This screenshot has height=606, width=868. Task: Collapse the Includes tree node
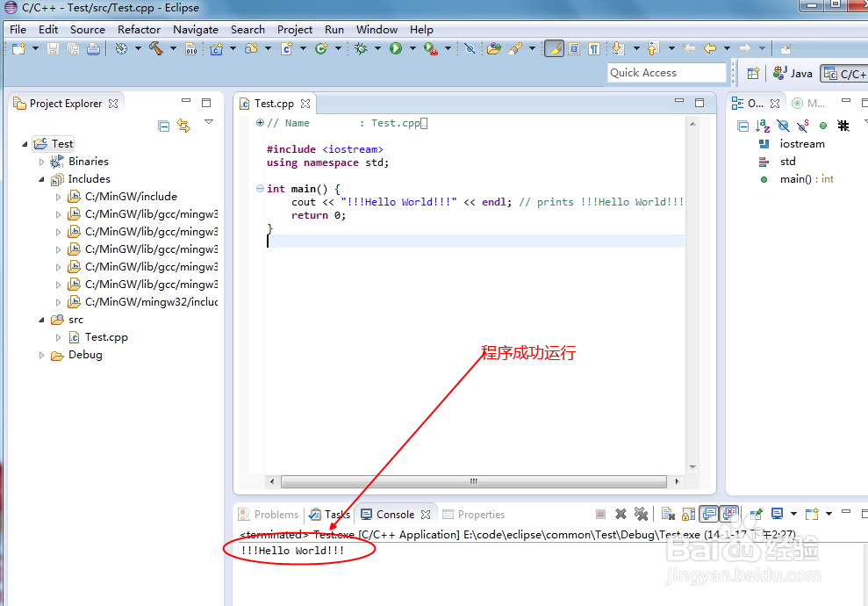[41, 179]
